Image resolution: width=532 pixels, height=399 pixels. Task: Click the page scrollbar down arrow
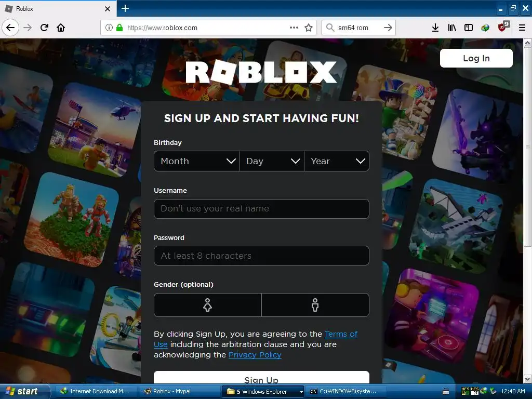(x=528, y=379)
